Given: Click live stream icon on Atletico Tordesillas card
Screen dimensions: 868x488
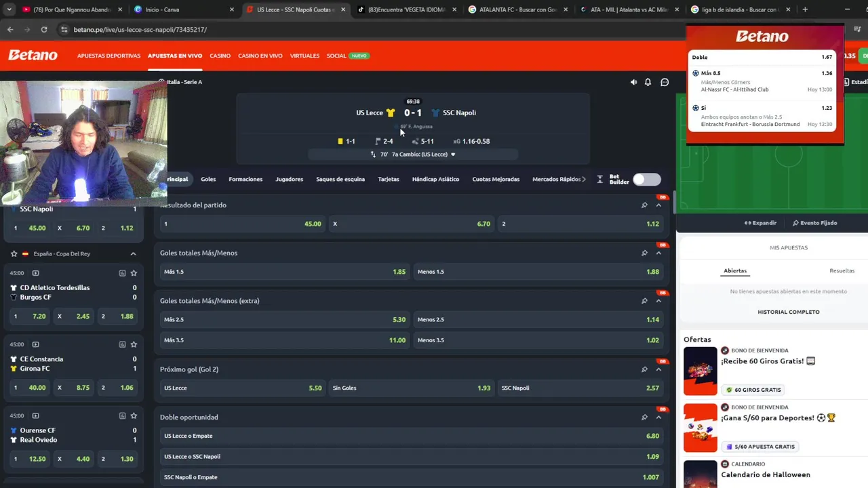Looking at the screenshot, I should point(36,273).
